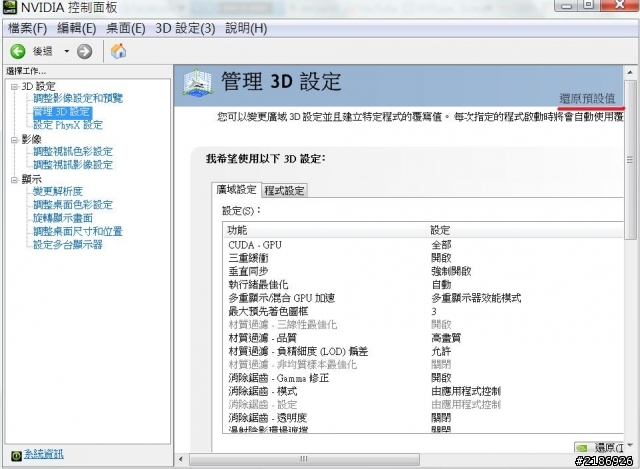Select the 執行緒最佳化 setting row
This screenshot has width=640, height=469.
423,285
